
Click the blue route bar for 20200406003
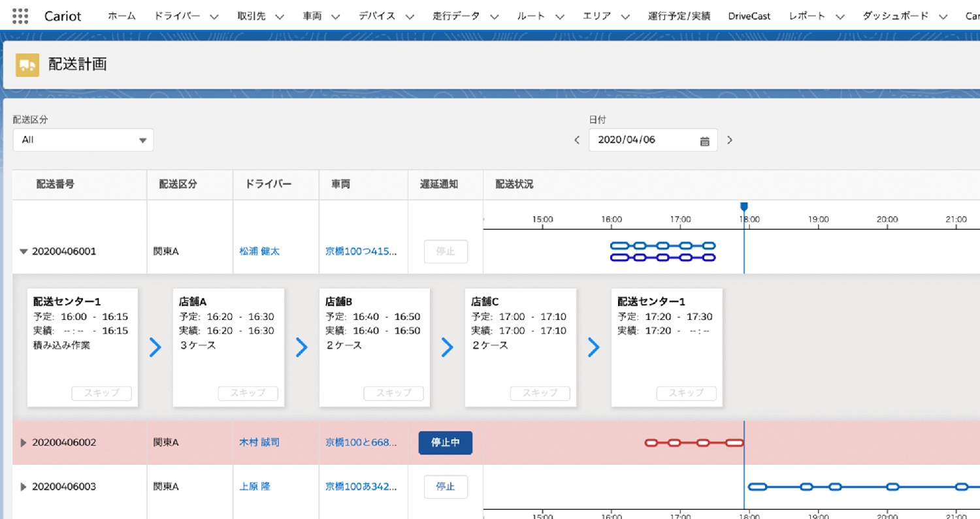[x=864, y=486]
